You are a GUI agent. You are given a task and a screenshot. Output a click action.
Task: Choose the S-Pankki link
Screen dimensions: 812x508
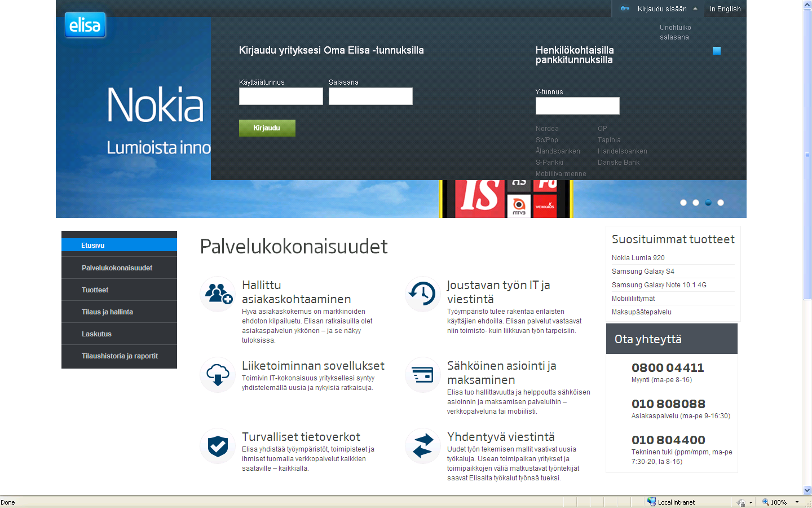(549, 163)
